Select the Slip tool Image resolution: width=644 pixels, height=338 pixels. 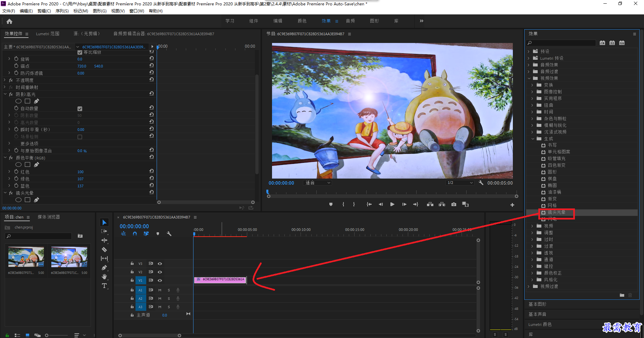104,258
